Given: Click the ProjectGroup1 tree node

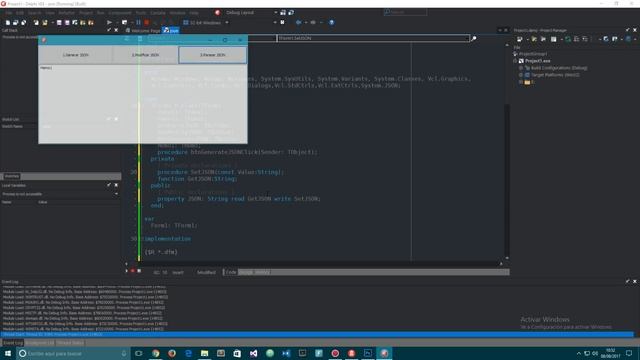Looking at the screenshot, I should tap(533, 54).
